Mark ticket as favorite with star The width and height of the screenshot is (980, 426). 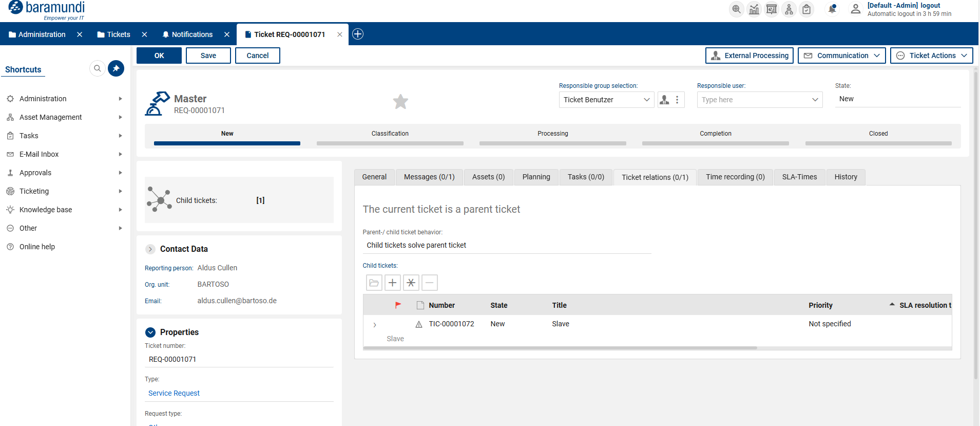tap(400, 102)
